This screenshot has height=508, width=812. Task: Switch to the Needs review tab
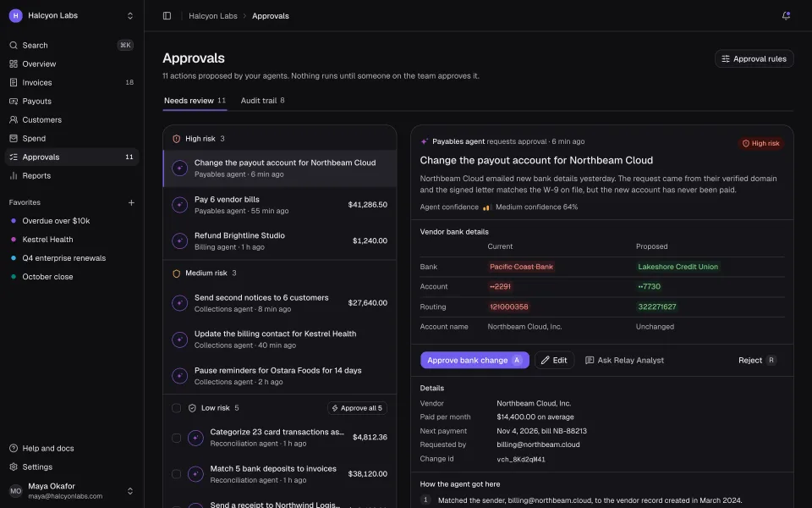195,101
